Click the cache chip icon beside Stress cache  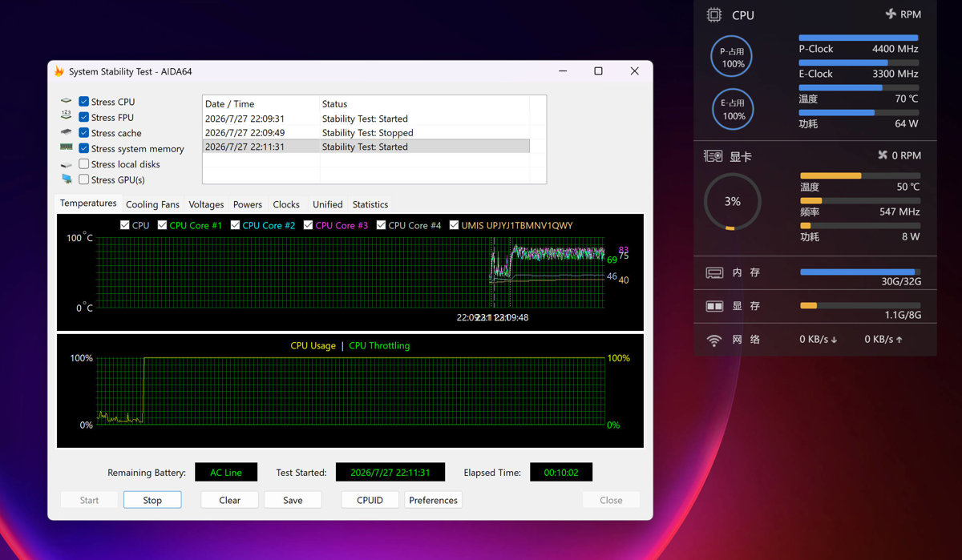(x=66, y=132)
